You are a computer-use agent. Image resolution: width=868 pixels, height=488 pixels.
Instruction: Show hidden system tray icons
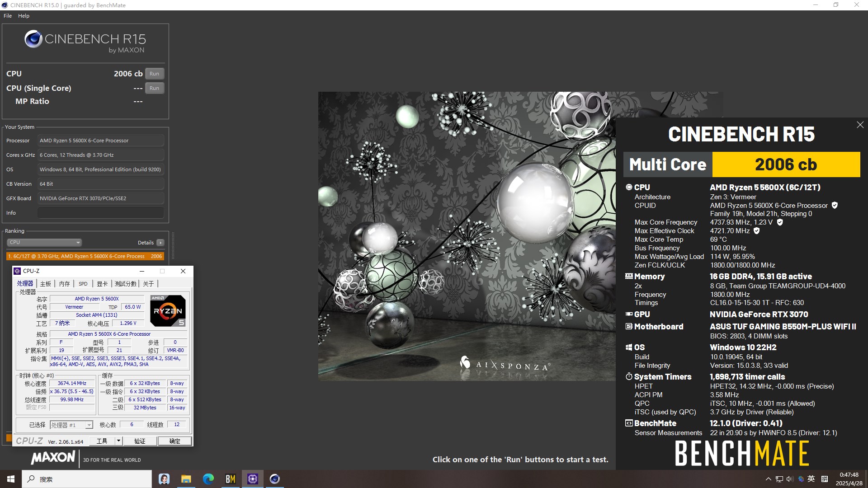(768, 479)
